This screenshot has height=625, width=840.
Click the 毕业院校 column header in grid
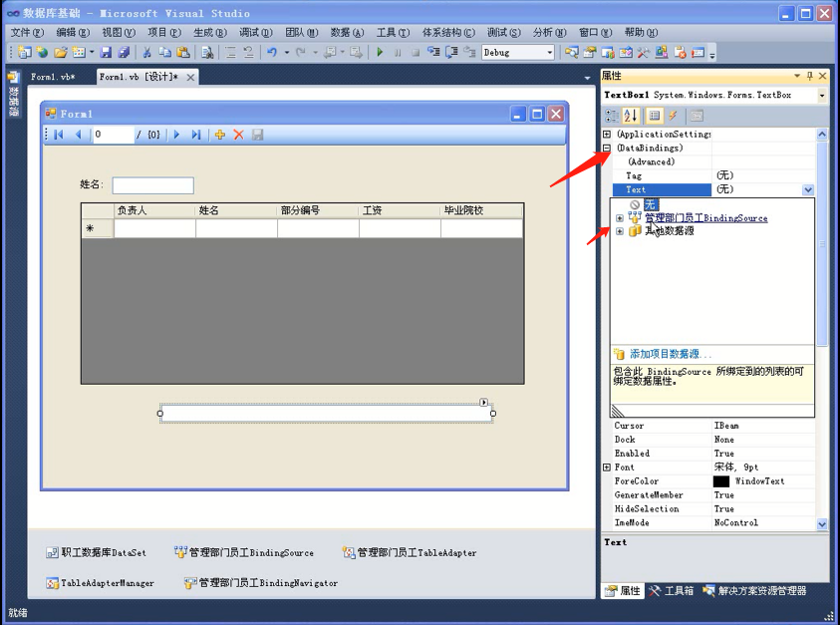coord(481,210)
